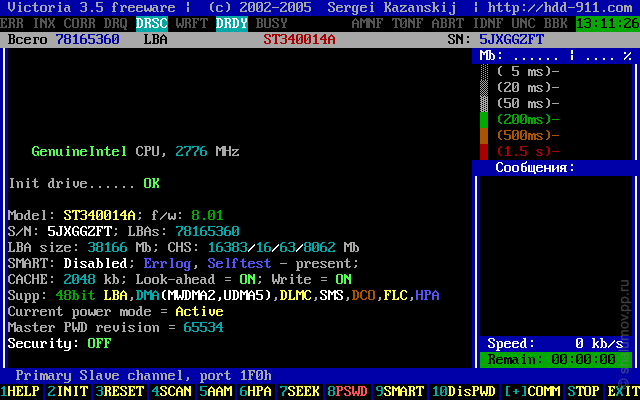
Task: Click EXIT at bottom right
Action: [623, 391]
